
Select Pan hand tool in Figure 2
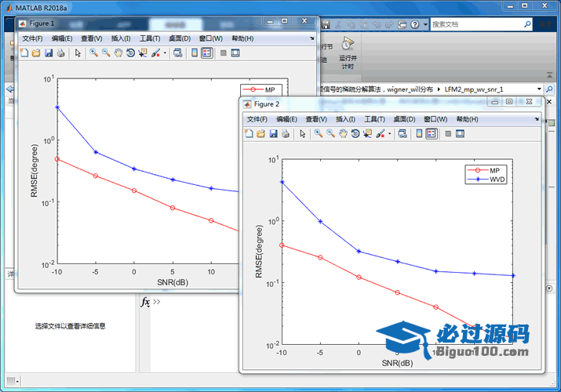pyautogui.click(x=343, y=133)
